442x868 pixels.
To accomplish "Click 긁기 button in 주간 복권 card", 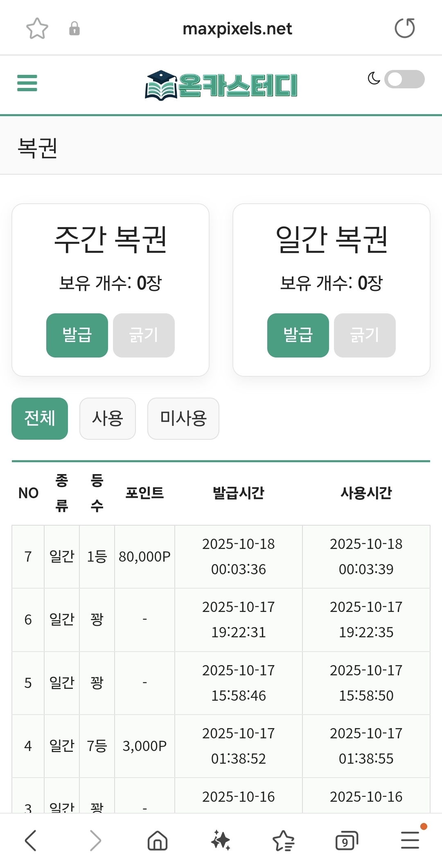I will coord(144,335).
